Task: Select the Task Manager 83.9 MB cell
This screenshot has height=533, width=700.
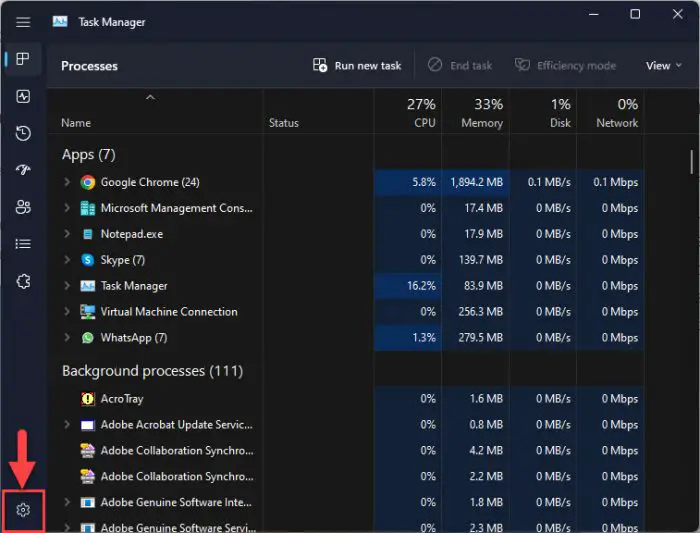Action: click(x=475, y=286)
